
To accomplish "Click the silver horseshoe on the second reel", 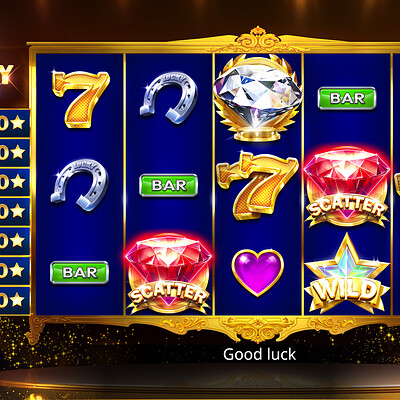I will 169,98.
